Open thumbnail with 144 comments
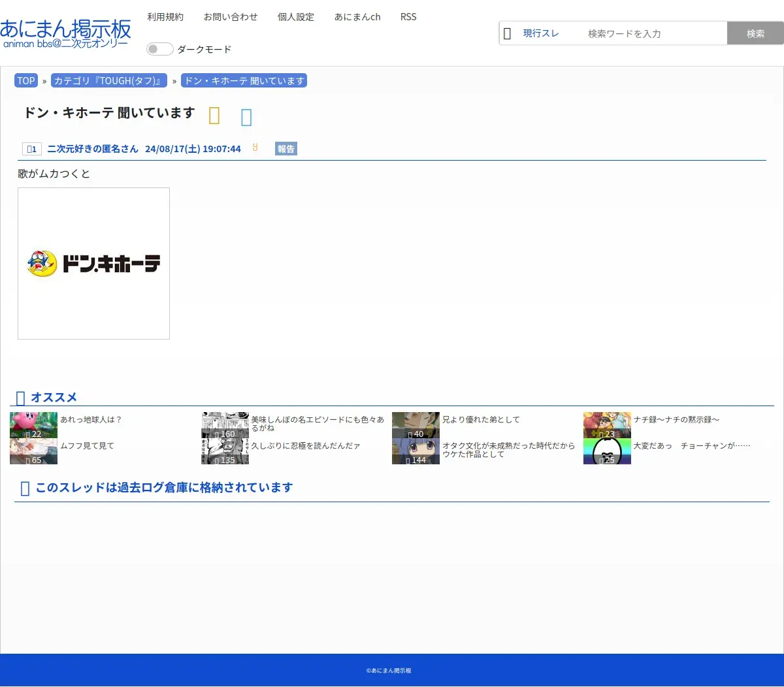 click(x=416, y=451)
